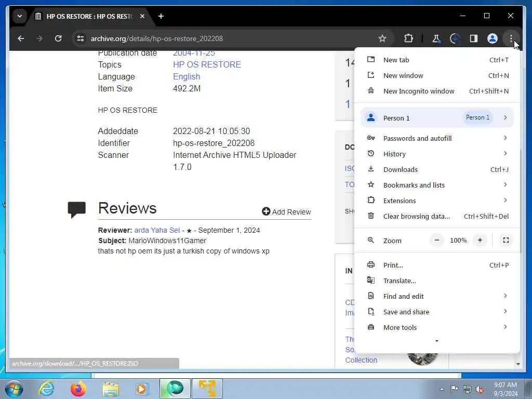Open Chrome Labs flask icon
This screenshot has width=532, height=399.
436,38
